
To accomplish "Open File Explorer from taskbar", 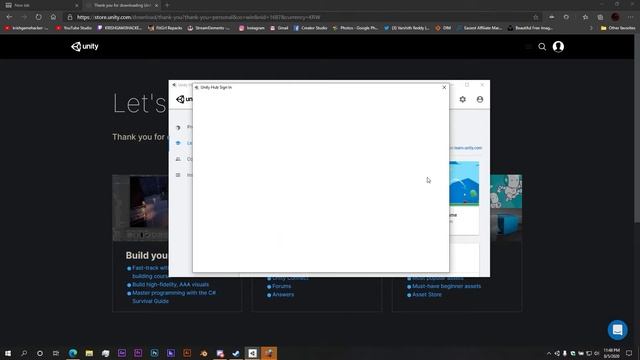I will tap(89, 353).
